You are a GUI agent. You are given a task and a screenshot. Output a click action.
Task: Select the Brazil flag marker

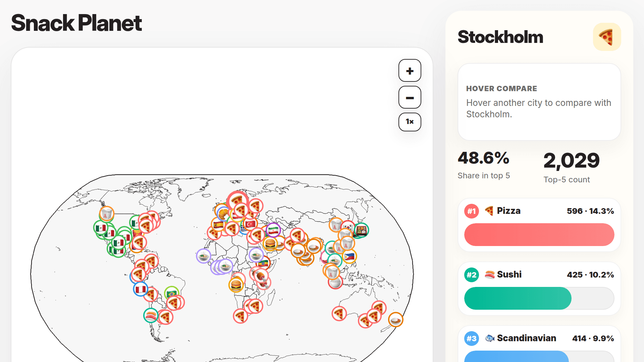coord(172,294)
